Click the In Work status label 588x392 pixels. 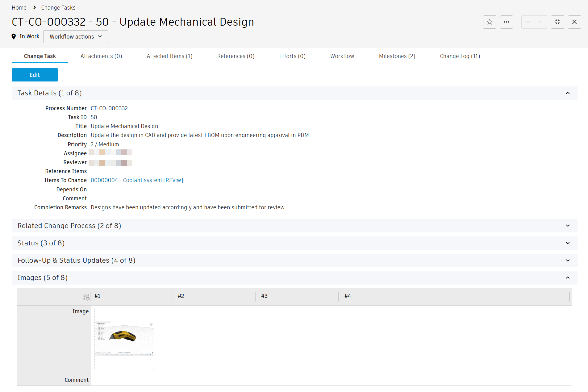(30, 36)
